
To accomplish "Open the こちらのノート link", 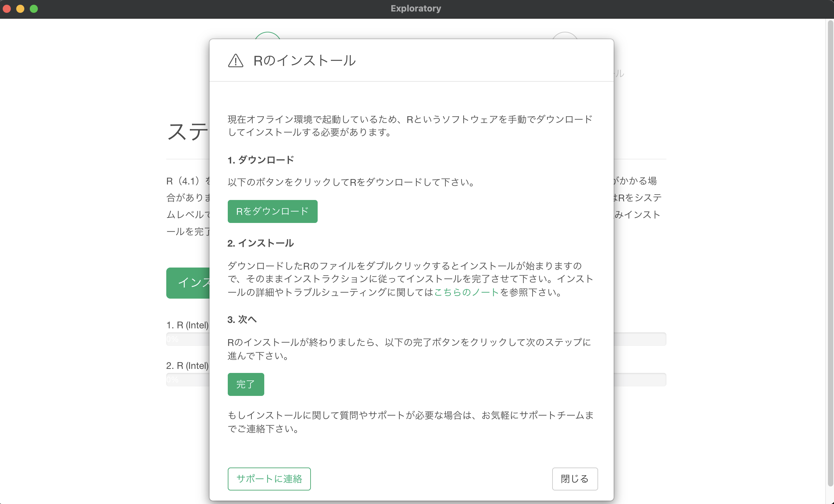I will [466, 292].
